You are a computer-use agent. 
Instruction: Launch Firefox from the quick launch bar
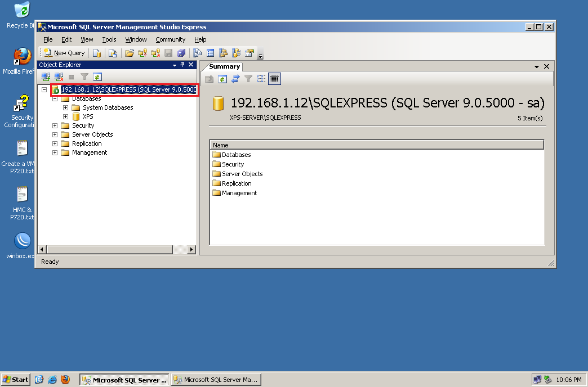click(65, 380)
